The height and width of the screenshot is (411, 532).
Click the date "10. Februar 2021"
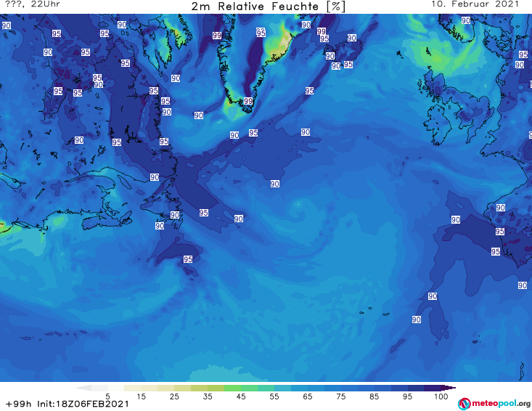point(475,4)
